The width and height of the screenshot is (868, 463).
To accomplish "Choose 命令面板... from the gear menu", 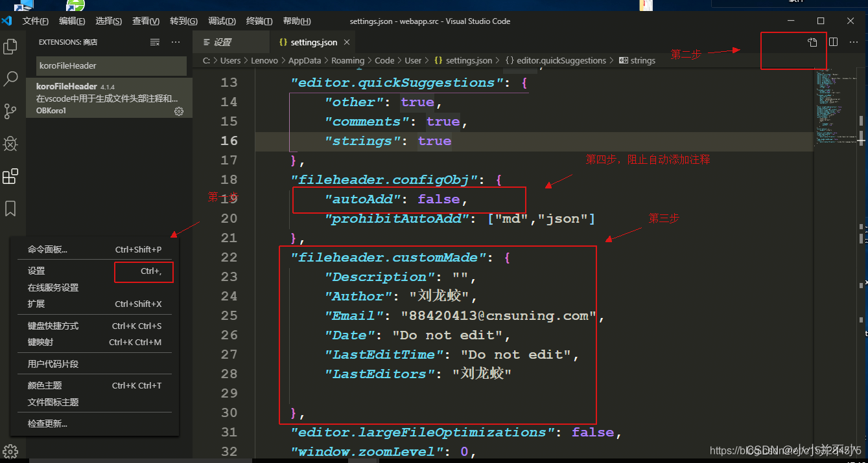I will 95,249.
